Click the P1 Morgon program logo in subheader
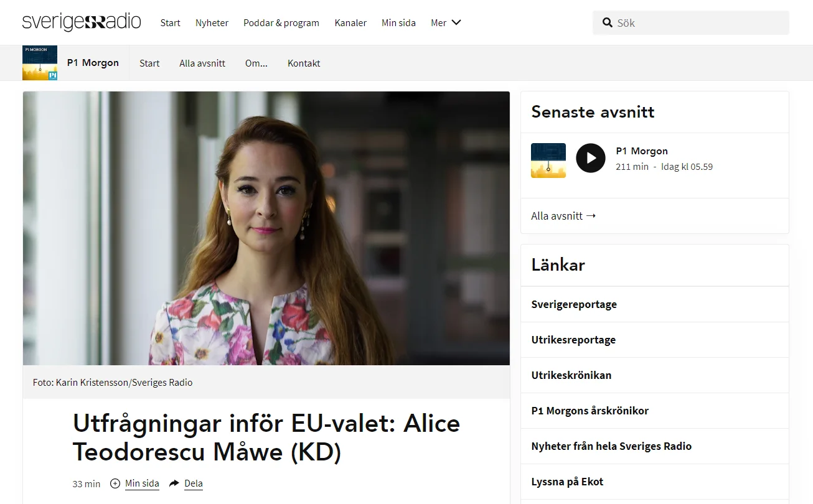Image resolution: width=813 pixels, height=504 pixels. coord(40,63)
